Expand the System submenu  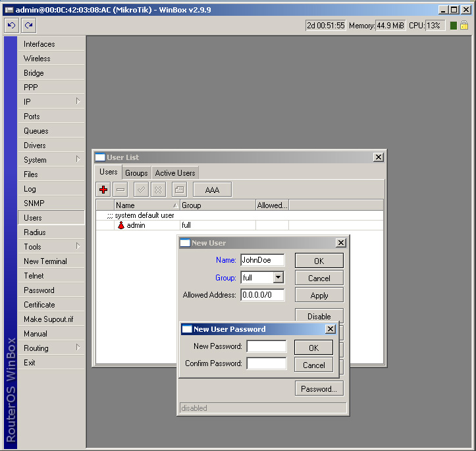pos(78,159)
